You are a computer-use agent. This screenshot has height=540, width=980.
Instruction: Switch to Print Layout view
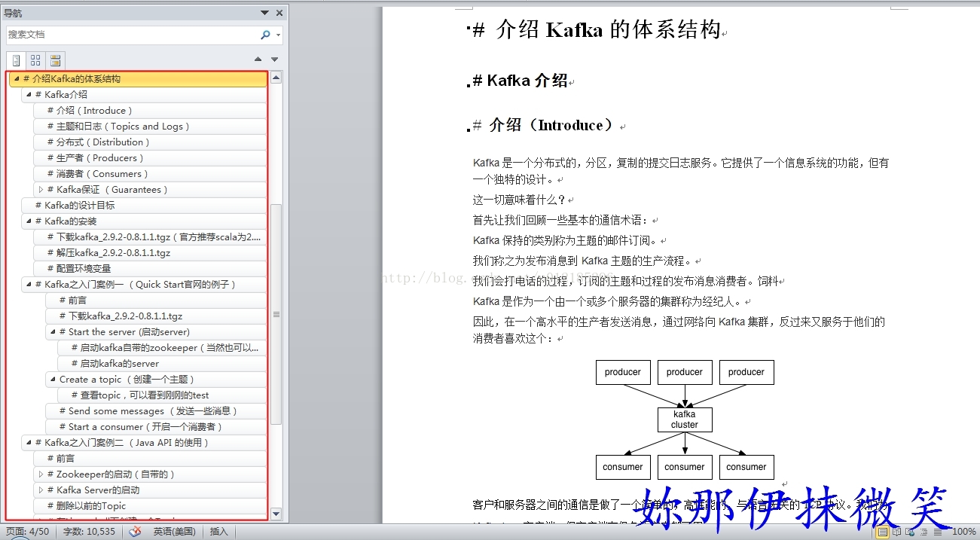pos(883,532)
